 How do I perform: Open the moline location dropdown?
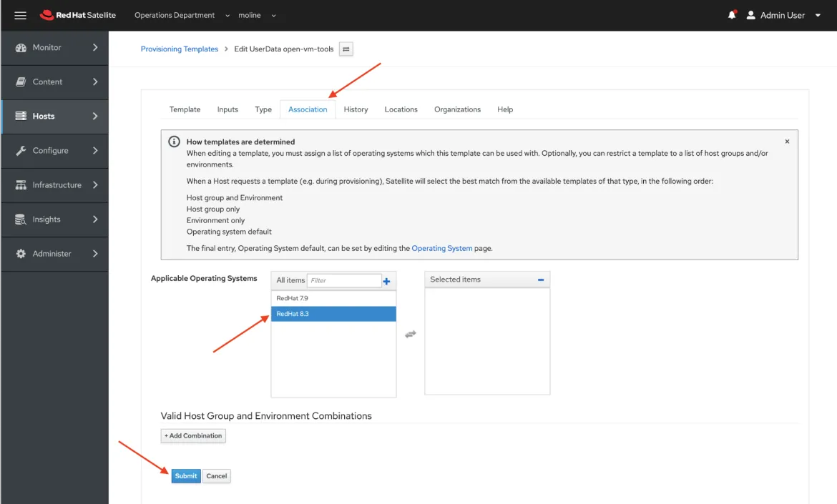click(x=258, y=15)
